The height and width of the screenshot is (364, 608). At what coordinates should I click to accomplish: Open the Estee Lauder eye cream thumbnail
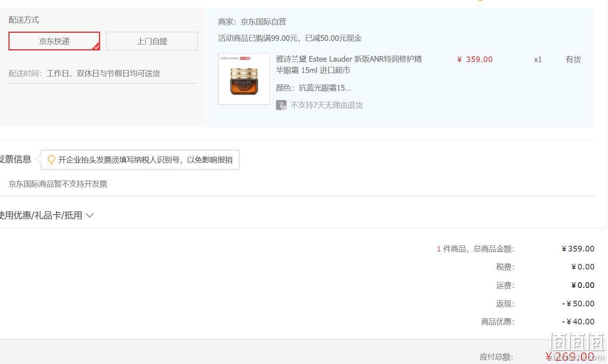[244, 79]
